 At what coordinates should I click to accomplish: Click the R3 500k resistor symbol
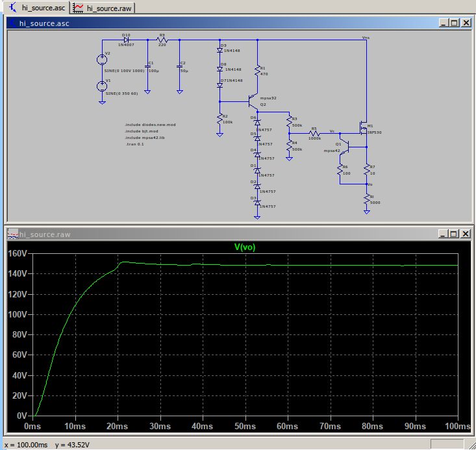290,121
